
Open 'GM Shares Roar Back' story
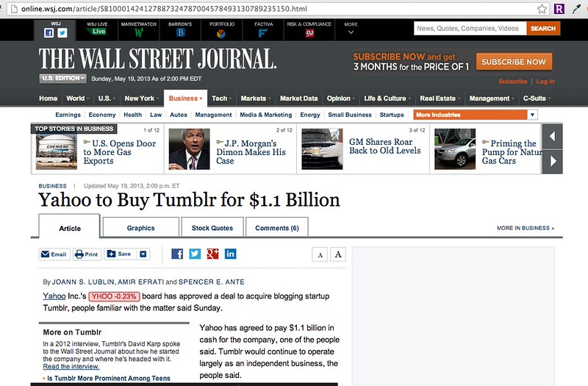click(x=384, y=146)
